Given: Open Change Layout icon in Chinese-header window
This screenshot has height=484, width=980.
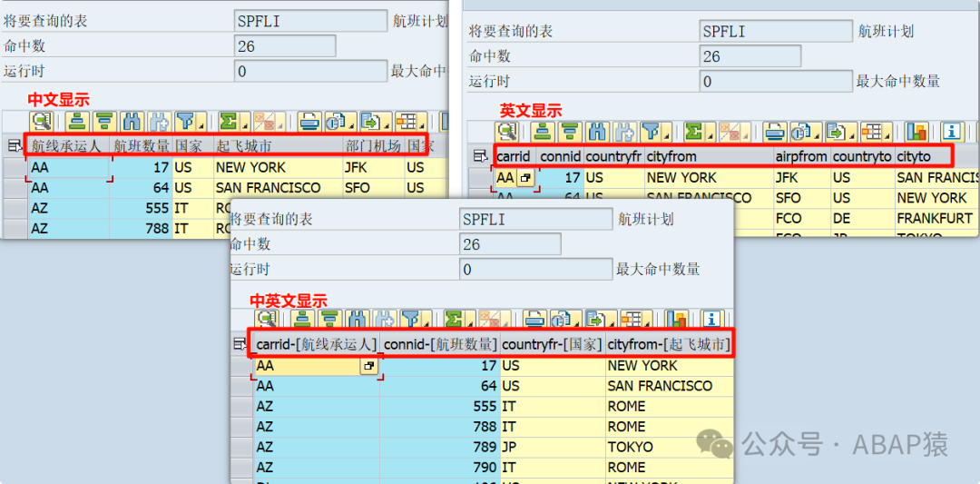Looking at the screenshot, I should 407,122.
